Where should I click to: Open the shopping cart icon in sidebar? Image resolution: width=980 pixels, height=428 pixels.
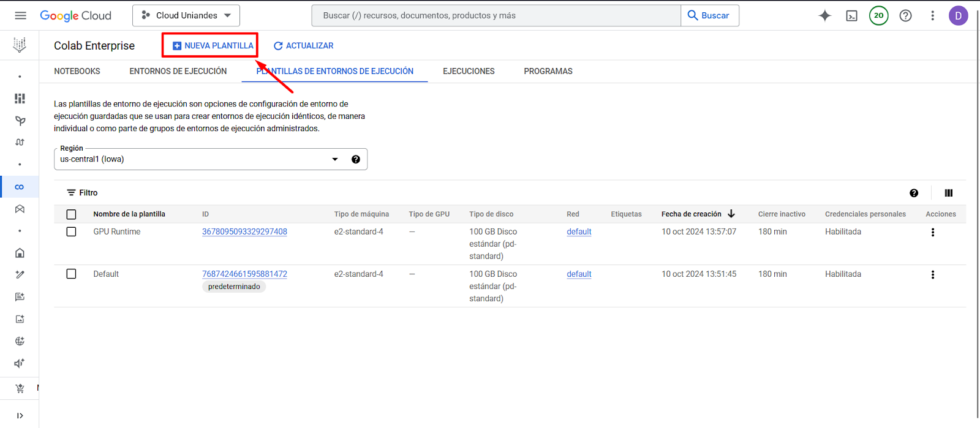[20, 388]
